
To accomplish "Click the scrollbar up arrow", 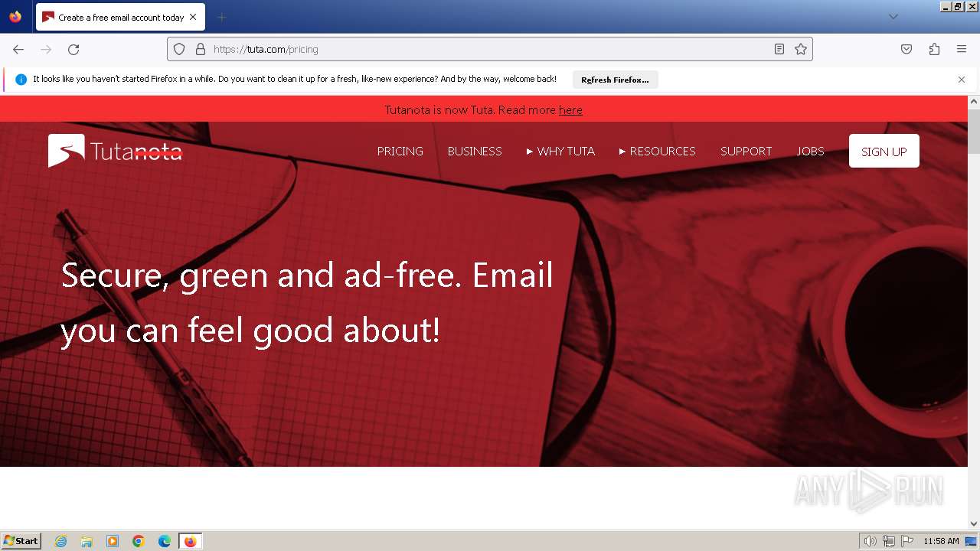I will pyautogui.click(x=974, y=101).
